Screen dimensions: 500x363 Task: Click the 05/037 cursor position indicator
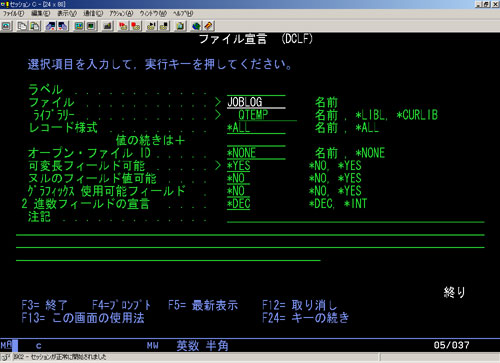[x=452, y=345]
